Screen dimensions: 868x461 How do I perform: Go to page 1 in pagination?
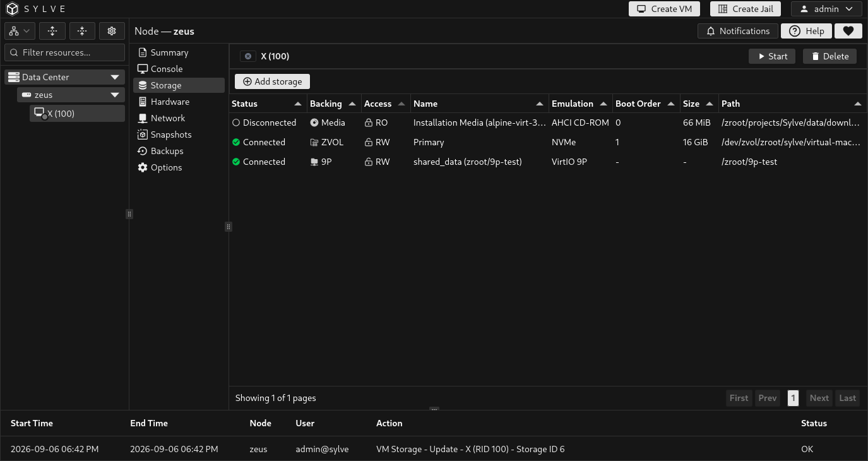coord(794,398)
